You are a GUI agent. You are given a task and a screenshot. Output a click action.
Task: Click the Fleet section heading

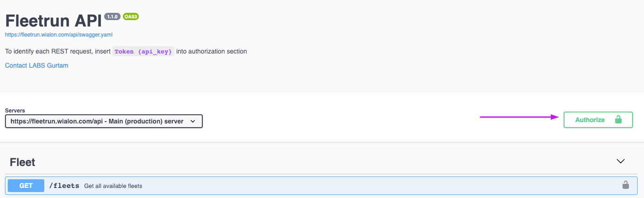point(22,162)
